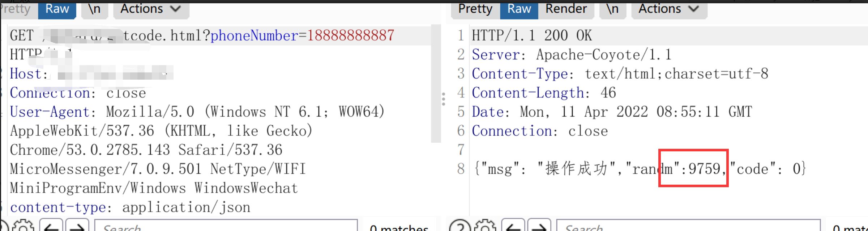Go to next match in response search
Image resolution: width=868 pixels, height=231 pixels.
point(539,226)
